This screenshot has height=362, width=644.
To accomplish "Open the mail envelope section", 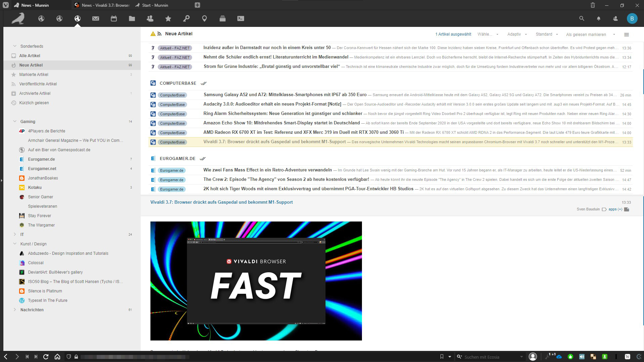I will (x=96, y=18).
